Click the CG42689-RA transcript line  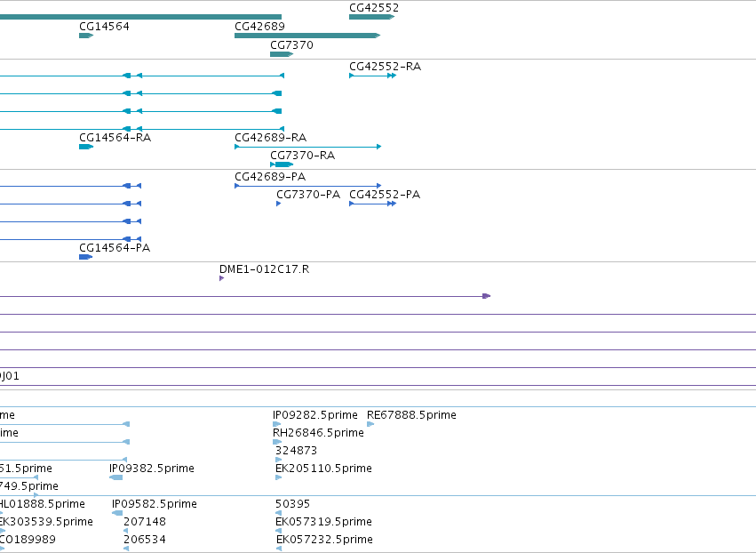coord(307,147)
